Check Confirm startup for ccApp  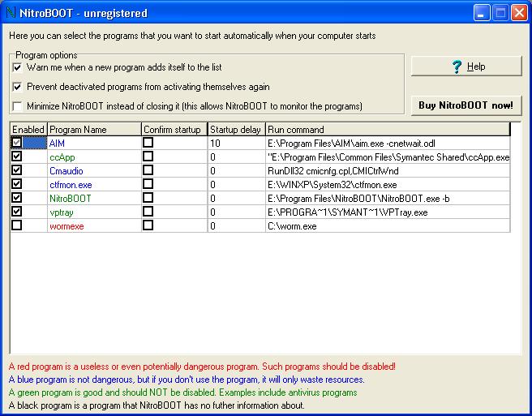pos(148,157)
